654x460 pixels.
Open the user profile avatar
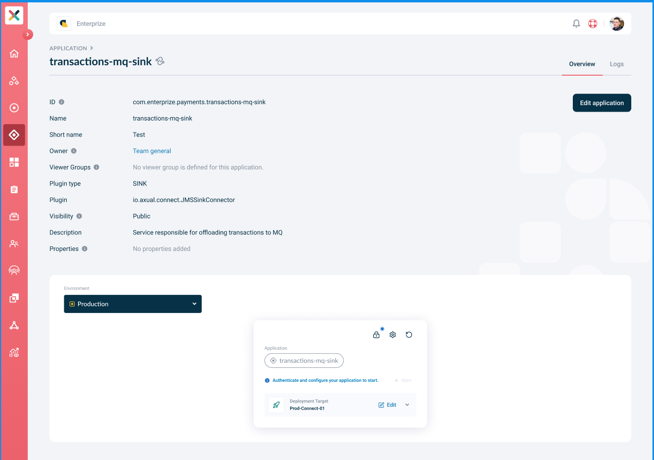616,24
